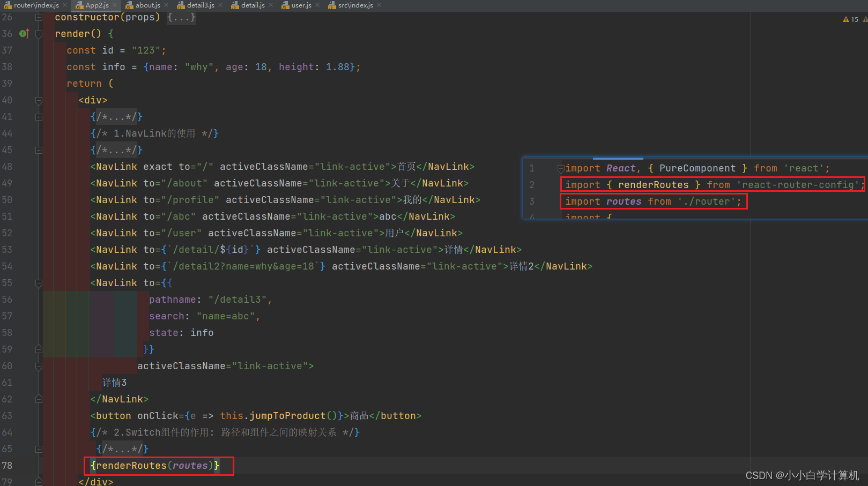
Task: Collapse the NavLink fold on line 55
Action: point(39,283)
